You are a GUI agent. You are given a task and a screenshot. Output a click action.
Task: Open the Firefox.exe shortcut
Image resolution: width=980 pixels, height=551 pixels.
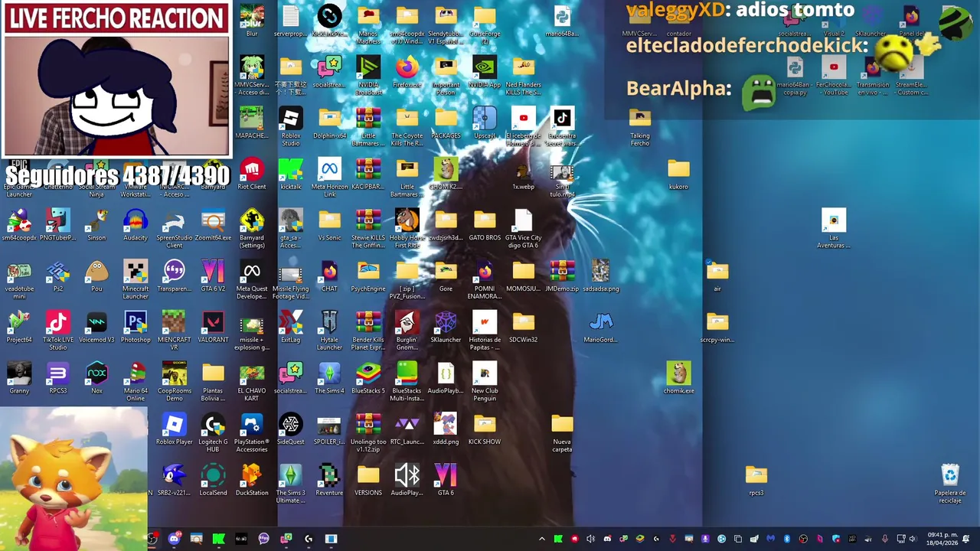[407, 72]
